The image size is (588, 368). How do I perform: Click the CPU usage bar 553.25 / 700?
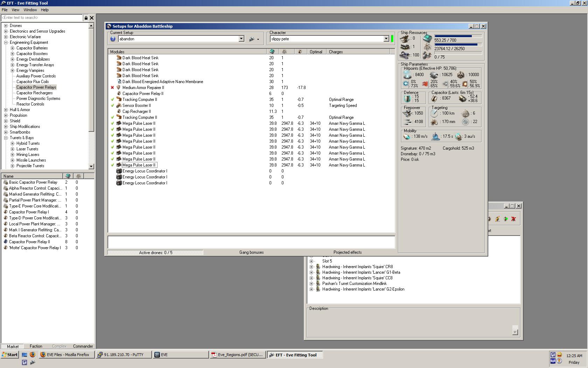tap(458, 36)
